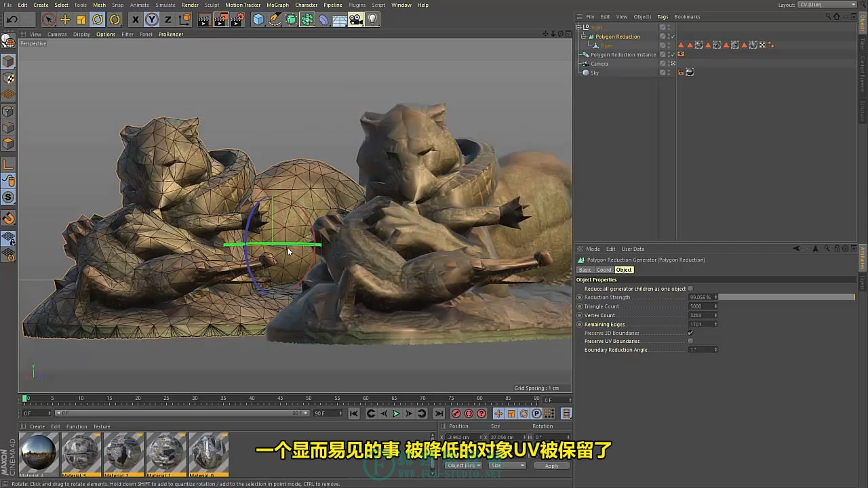This screenshot has height=488, width=868.
Task: Open the Object (Rel) coordinate dropdown
Action: (464, 466)
